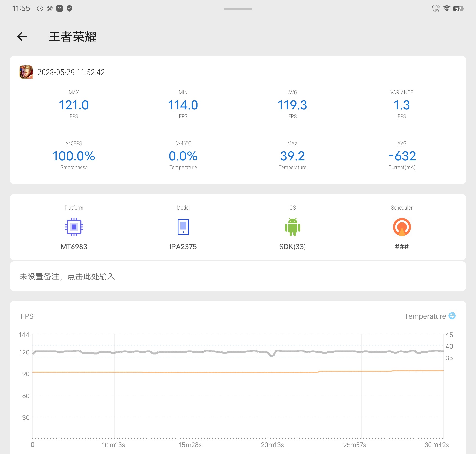Tap the 0.00 KB/s network speed
The width and height of the screenshot is (476, 454).
click(436, 8)
